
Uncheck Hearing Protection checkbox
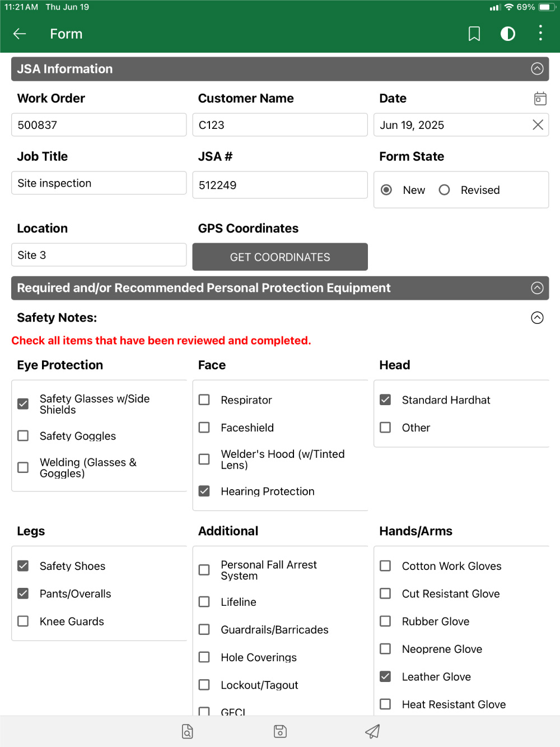pos(204,491)
